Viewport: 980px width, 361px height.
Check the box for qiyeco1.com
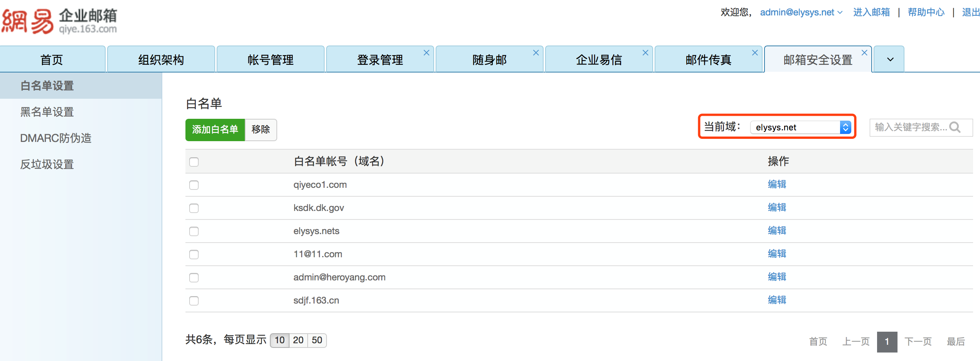pyautogui.click(x=194, y=185)
